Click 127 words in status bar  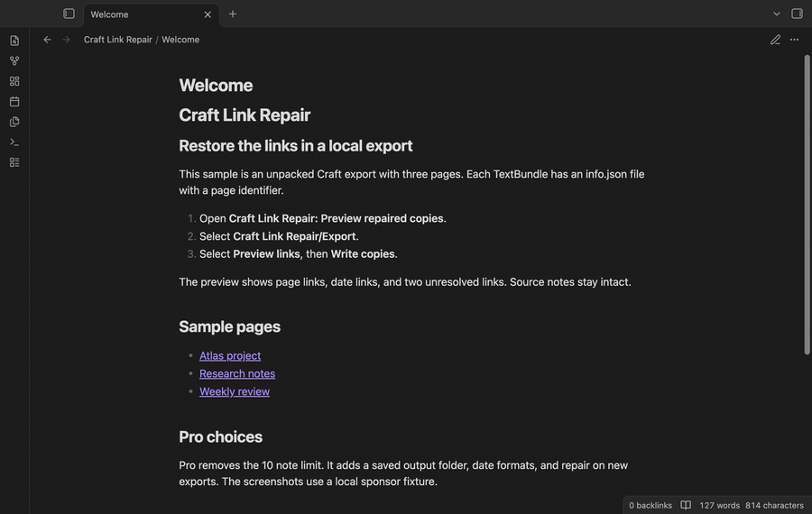point(719,505)
